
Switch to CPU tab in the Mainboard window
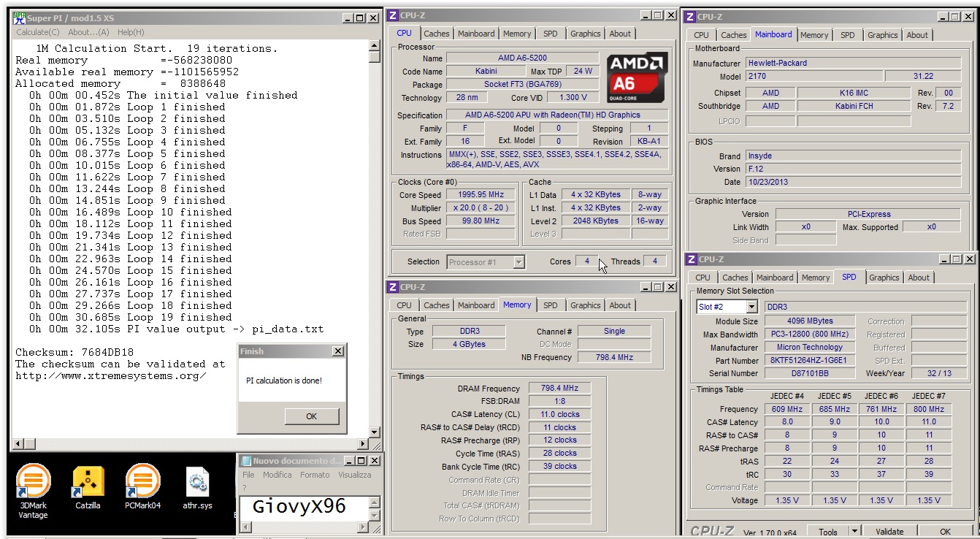coord(701,35)
